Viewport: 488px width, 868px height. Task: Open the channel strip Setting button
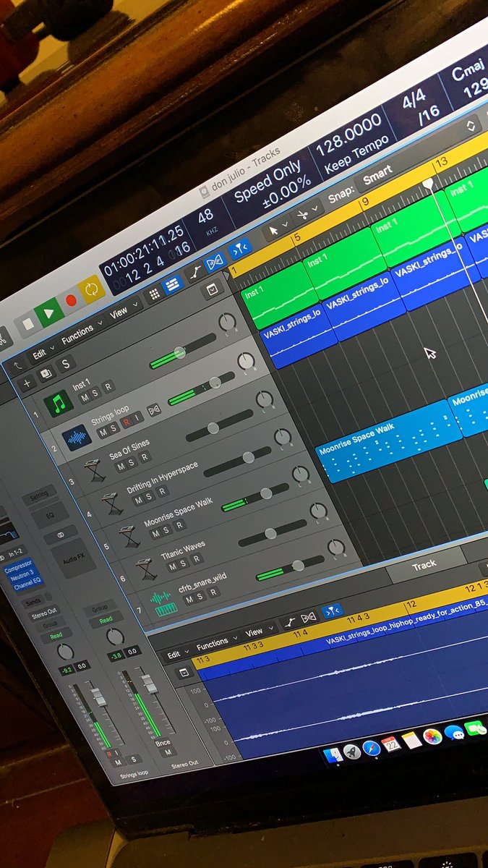[40, 495]
